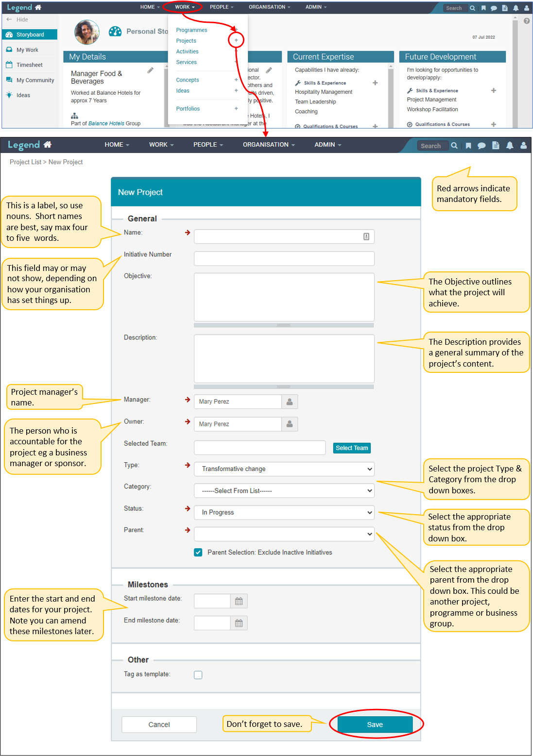Screen dimensions: 533x756
Task: Expand PEOPLE menu on the New Project page
Action: [x=208, y=145]
